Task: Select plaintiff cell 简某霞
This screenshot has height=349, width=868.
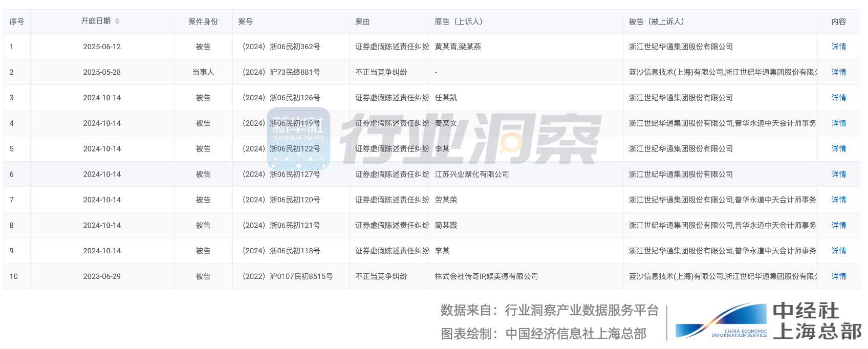Action: pyautogui.click(x=446, y=225)
